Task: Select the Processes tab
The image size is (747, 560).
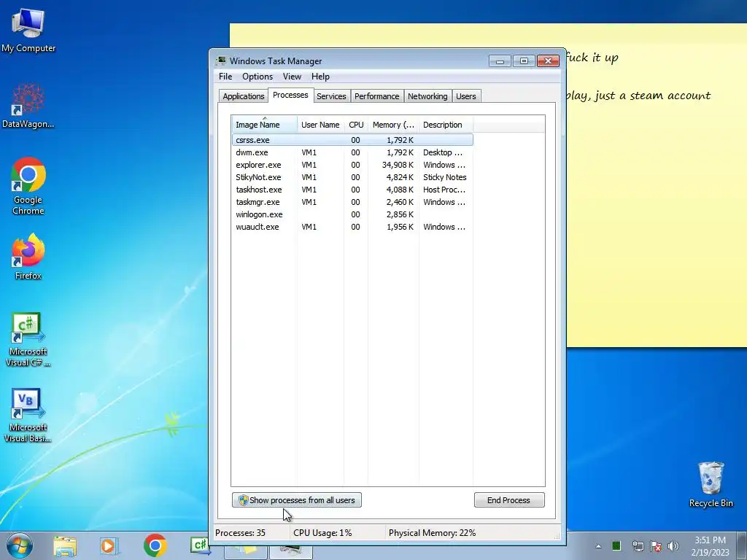Action: click(x=290, y=96)
